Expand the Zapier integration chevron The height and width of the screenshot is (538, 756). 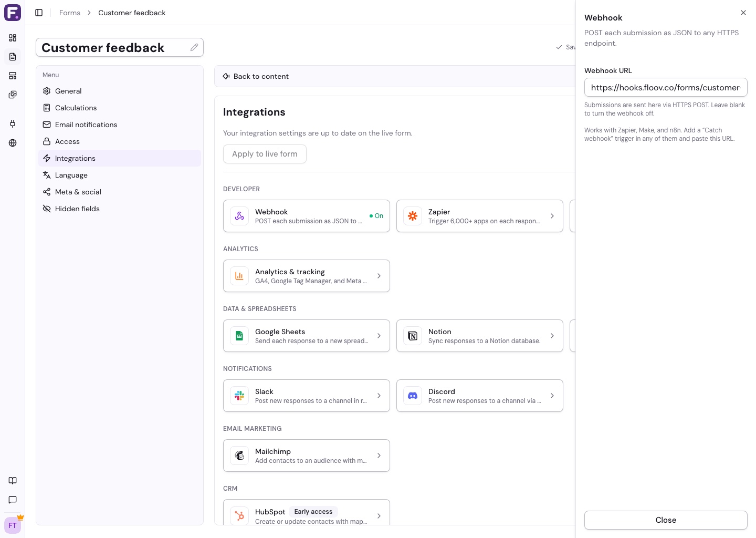point(552,216)
